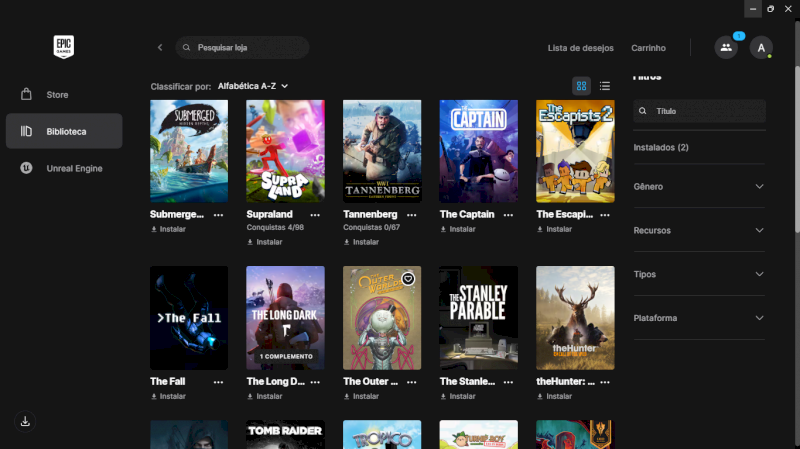800x449 pixels.
Task: Open the Tropico game cover
Action: [382, 434]
